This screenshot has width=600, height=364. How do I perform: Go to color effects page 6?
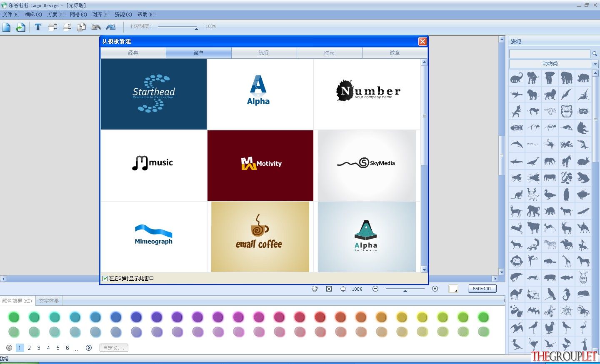pos(67,348)
